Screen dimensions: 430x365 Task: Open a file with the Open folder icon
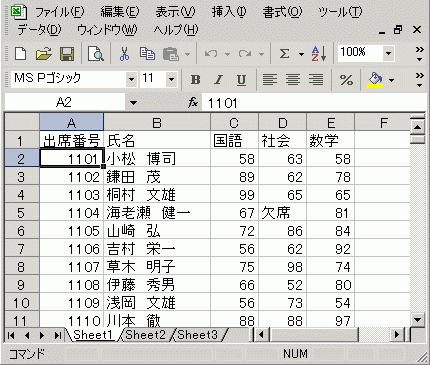click(x=44, y=53)
